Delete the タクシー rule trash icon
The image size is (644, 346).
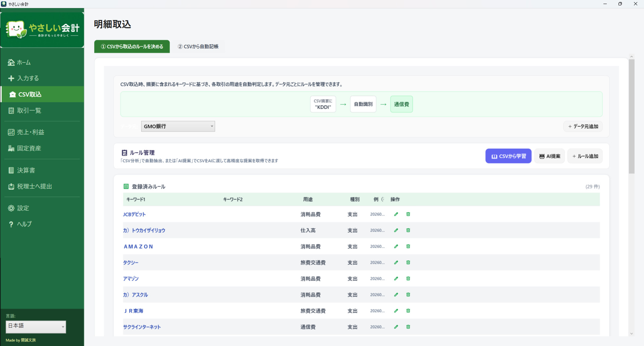408,263
